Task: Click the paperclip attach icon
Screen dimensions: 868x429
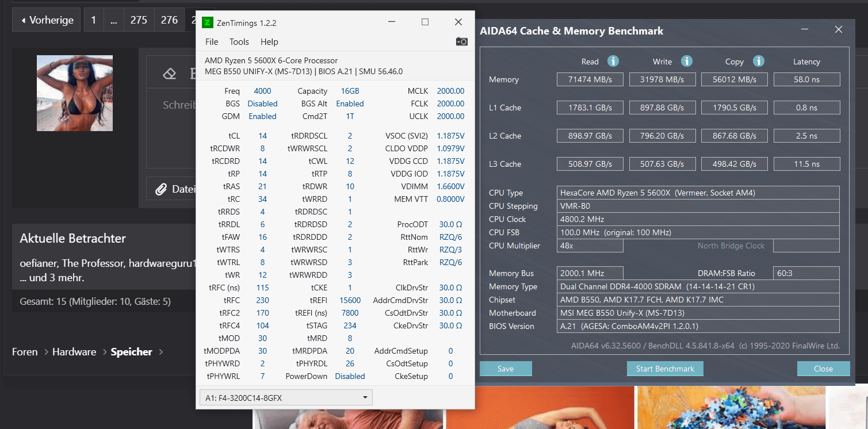Action: pyautogui.click(x=161, y=189)
